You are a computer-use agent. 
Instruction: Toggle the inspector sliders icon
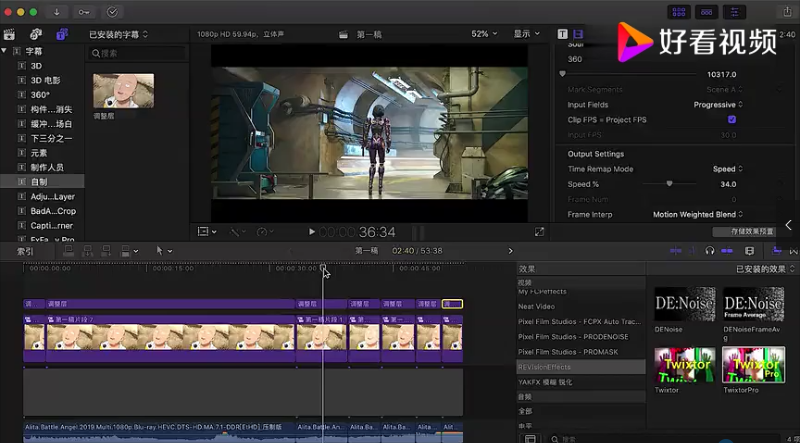pyautogui.click(x=734, y=12)
